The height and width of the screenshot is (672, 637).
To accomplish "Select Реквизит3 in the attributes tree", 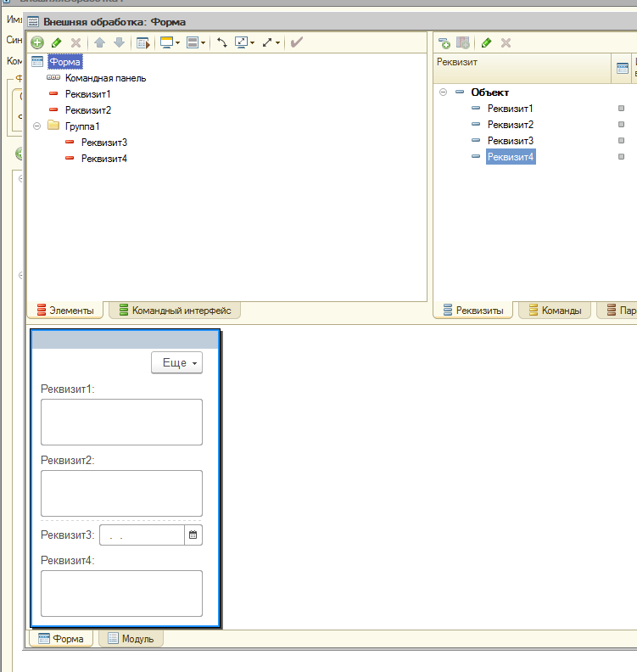I will (511, 141).
